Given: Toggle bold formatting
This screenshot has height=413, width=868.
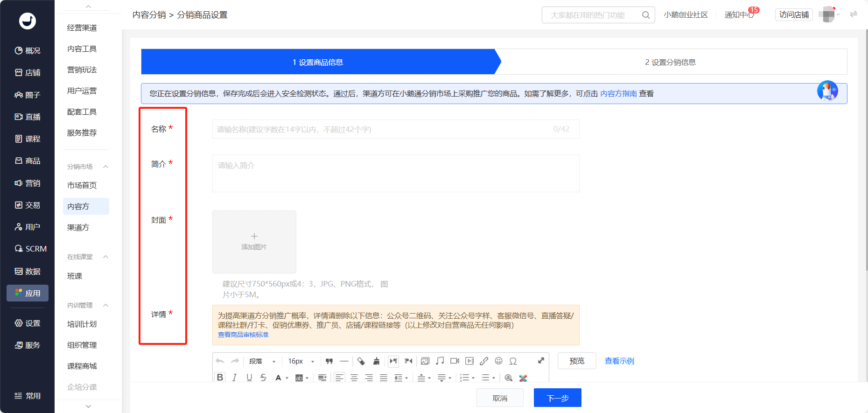Looking at the screenshot, I should [220, 378].
